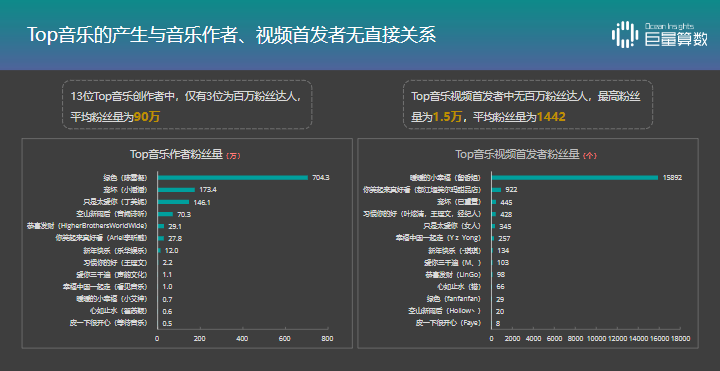Click the 15892 bar in the right chart

(x=575, y=178)
